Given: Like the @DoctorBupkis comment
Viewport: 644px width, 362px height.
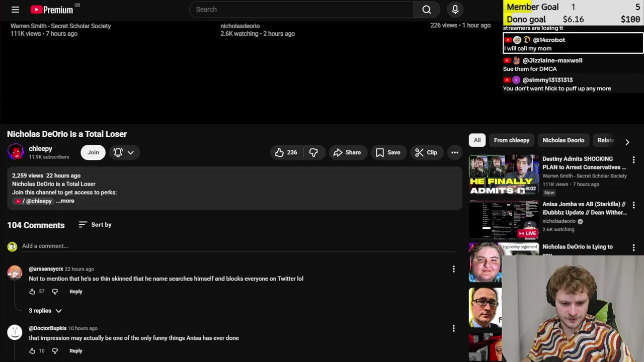Looking at the screenshot, I should click(32, 351).
